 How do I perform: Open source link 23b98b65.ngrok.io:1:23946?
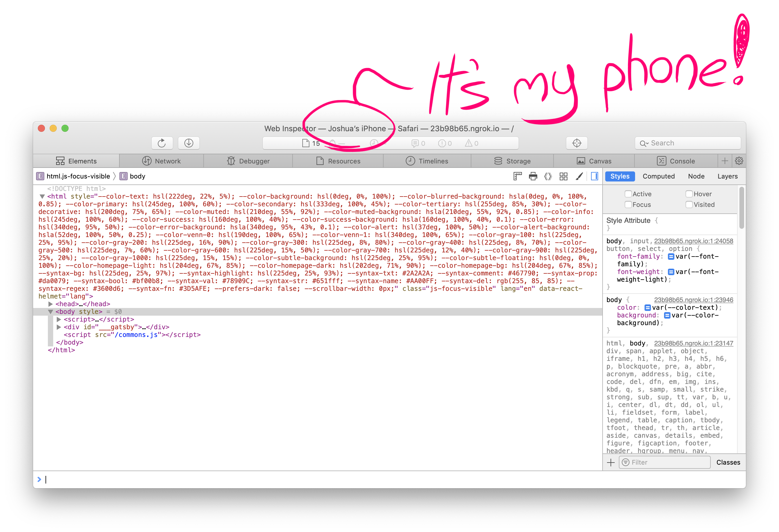click(x=694, y=300)
